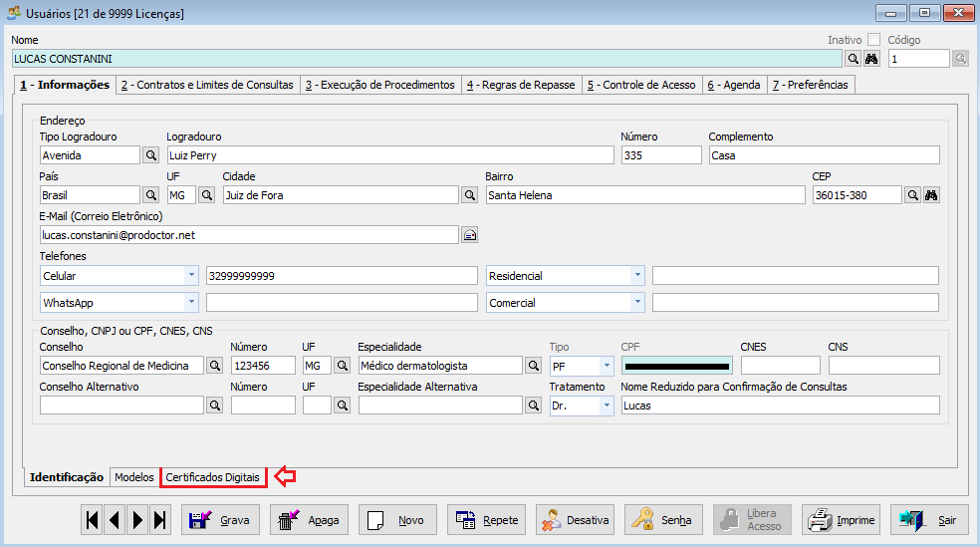Viewport: 980px width, 547px height.
Task: Look up Especialidade Alternativa magnifier
Action: point(533,406)
